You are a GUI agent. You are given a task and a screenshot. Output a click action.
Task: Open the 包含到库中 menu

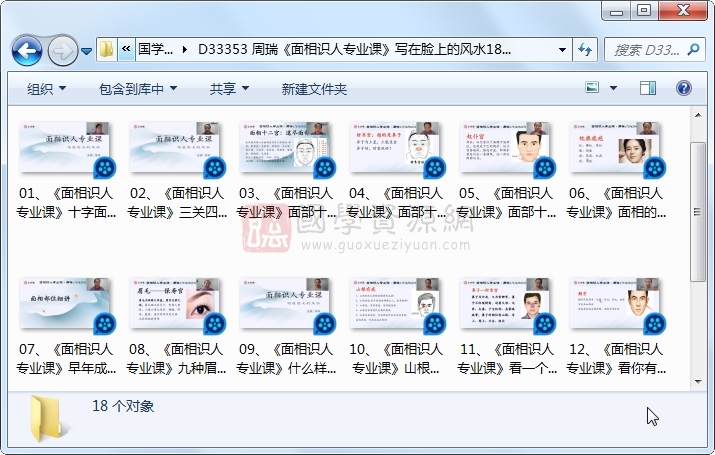coord(138,89)
